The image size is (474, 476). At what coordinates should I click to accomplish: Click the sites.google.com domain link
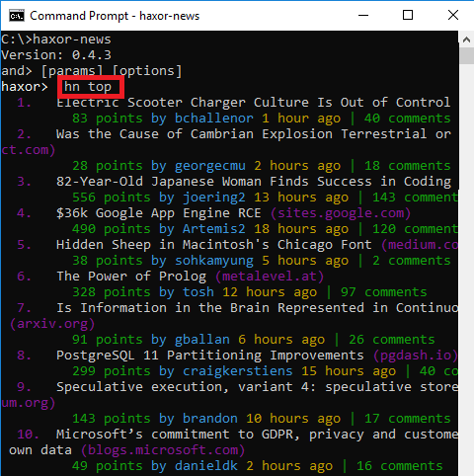tap(341, 213)
